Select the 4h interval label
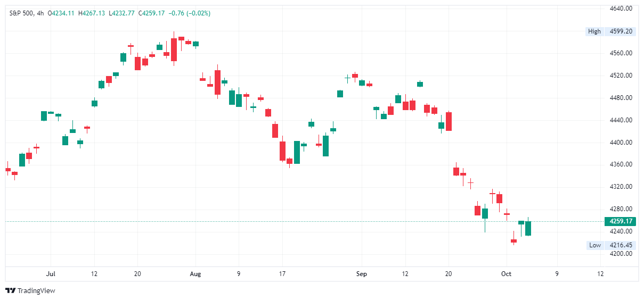 point(41,13)
